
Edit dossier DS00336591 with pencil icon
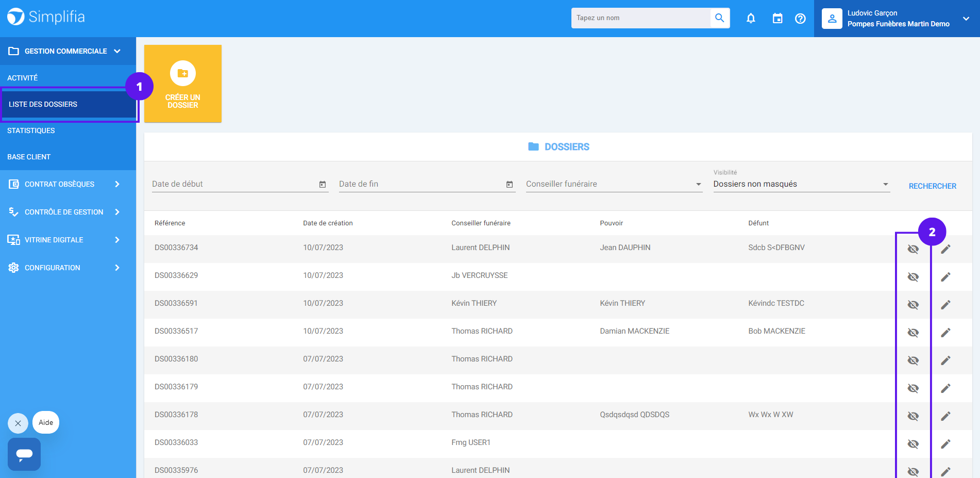945,305
